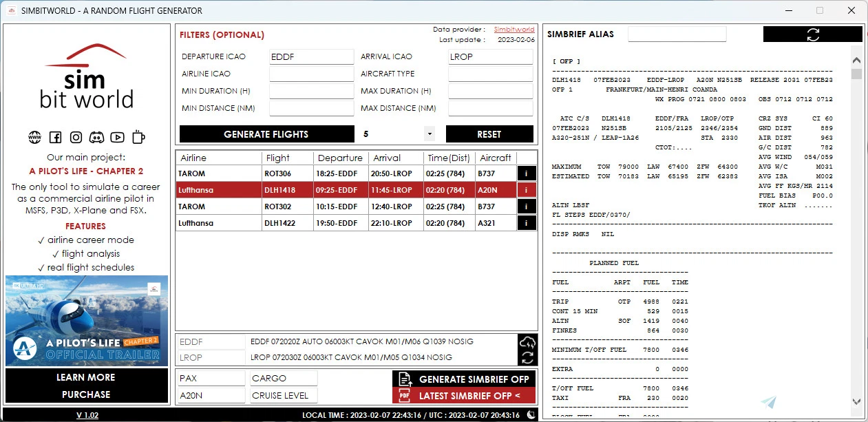The height and width of the screenshot is (422, 868).
Task: Open the Simbitworld data provider link
Action: point(514,30)
